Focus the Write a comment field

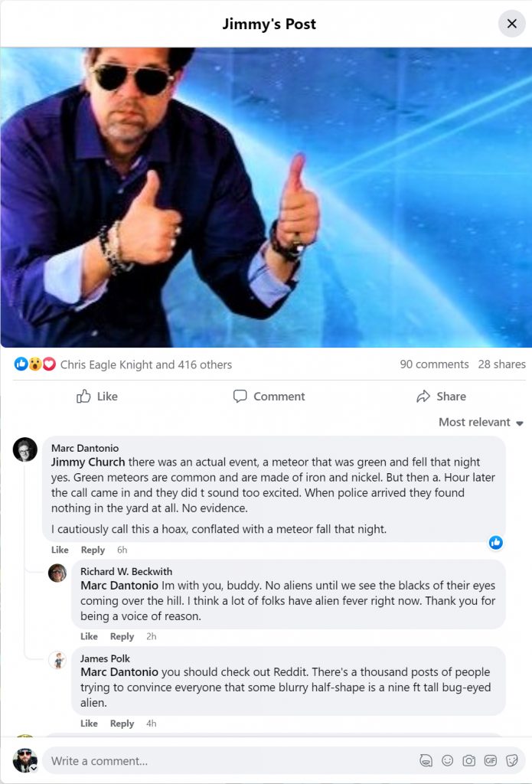tap(230, 760)
